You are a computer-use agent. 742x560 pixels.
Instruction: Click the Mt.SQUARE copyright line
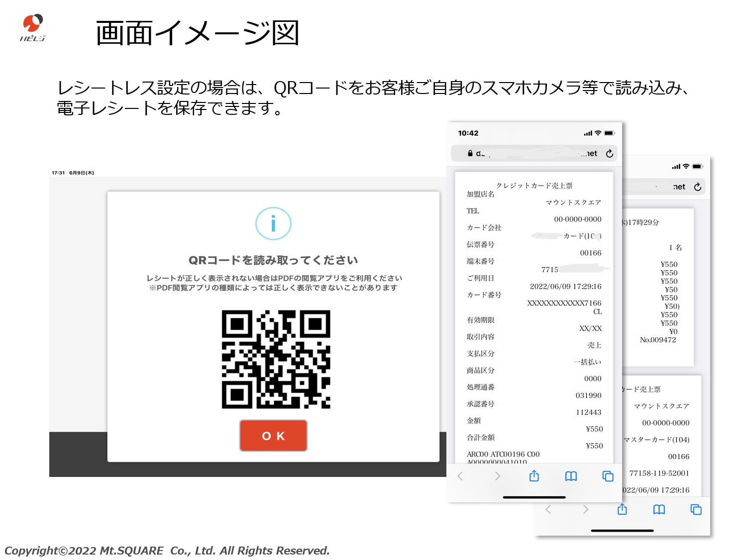(x=167, y=551)
